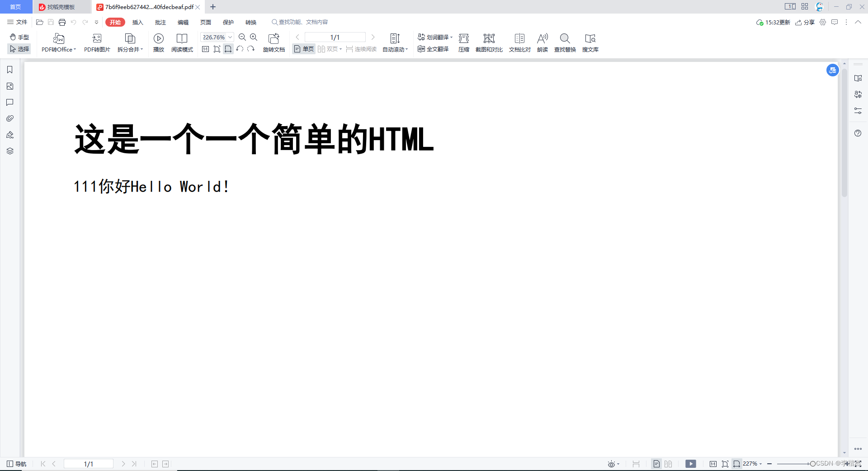The height and width of the screenshot is (471, 868).
Task: Expand the zoom percentage dropdown 226.76%
Action: pos(230,37)
